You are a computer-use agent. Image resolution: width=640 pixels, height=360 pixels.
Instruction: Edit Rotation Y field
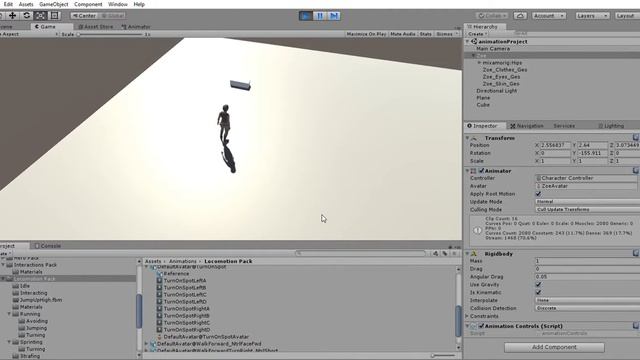point(593,153)
